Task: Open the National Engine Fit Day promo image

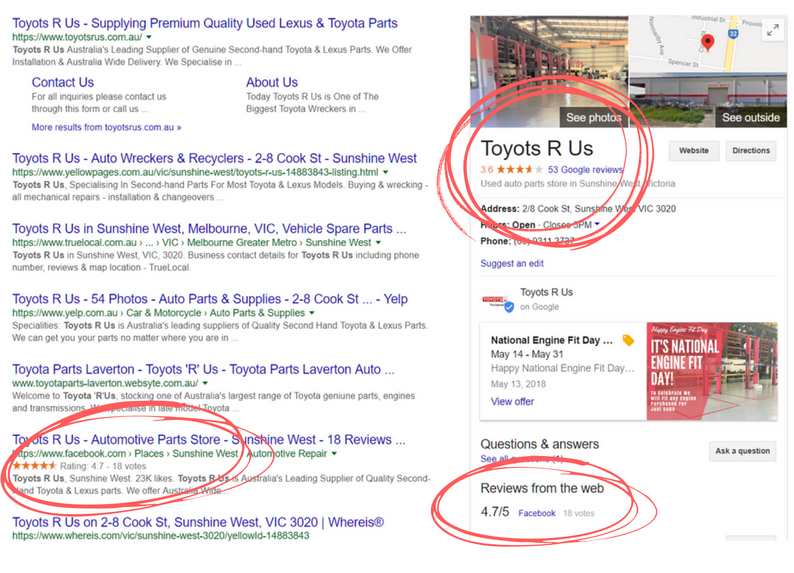Action: click(x=711, y=371)
